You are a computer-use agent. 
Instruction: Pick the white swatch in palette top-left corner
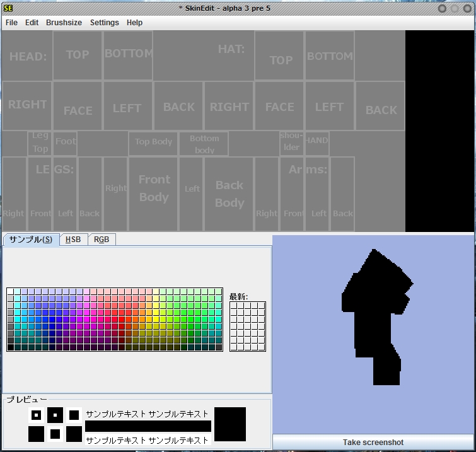tap(10, 292)
